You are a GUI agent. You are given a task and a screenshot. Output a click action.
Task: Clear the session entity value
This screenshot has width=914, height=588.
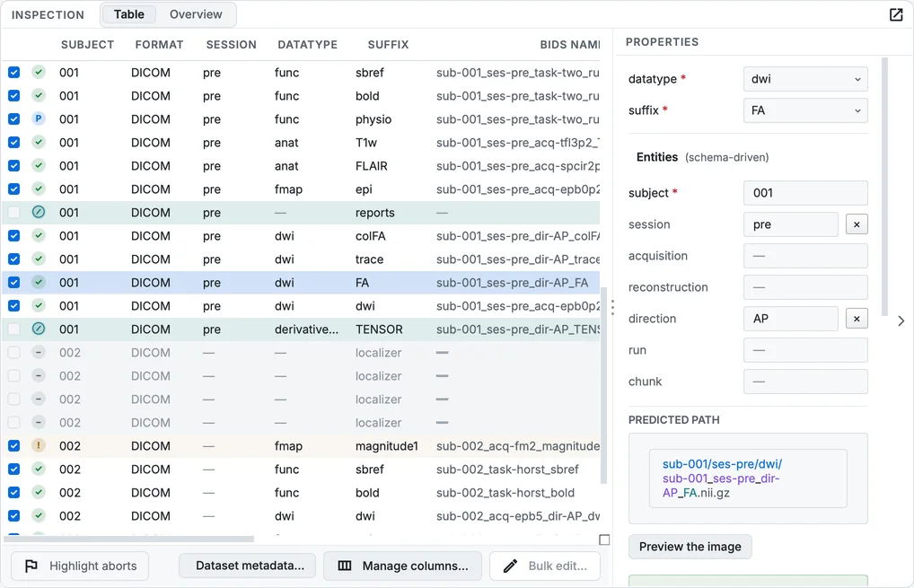tap(857, 224)
